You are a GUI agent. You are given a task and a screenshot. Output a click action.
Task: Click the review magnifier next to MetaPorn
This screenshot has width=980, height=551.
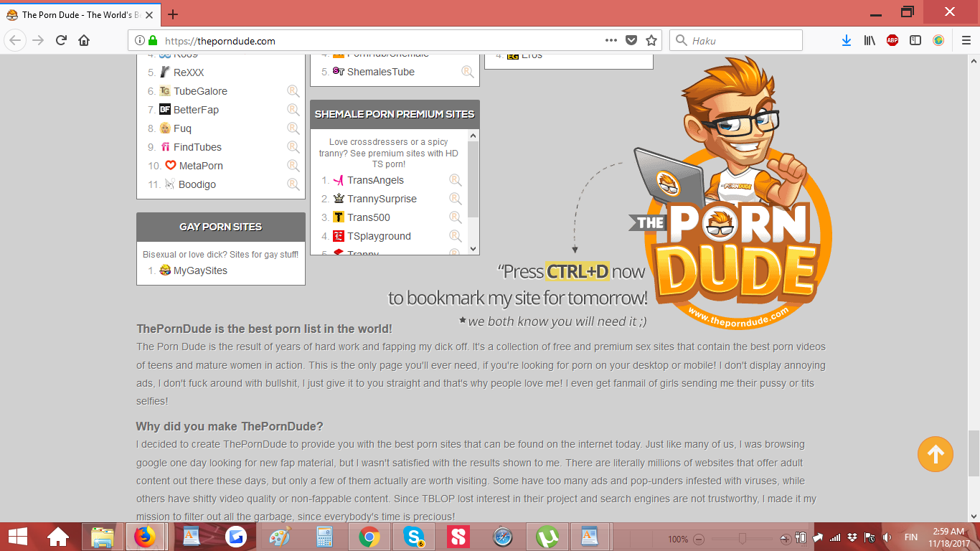pyautogui.click(x=293, y=165)
